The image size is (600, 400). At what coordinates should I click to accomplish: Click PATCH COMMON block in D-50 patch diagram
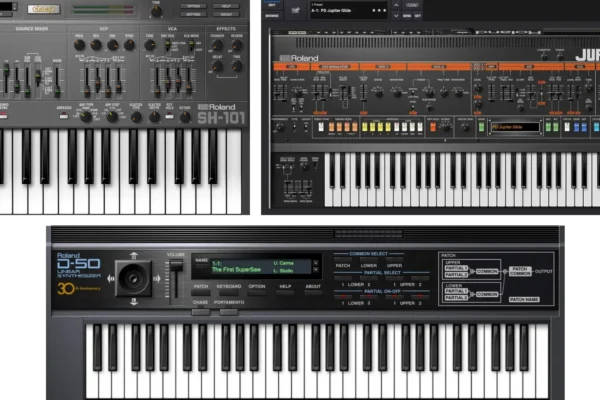[x=520, y=271]
